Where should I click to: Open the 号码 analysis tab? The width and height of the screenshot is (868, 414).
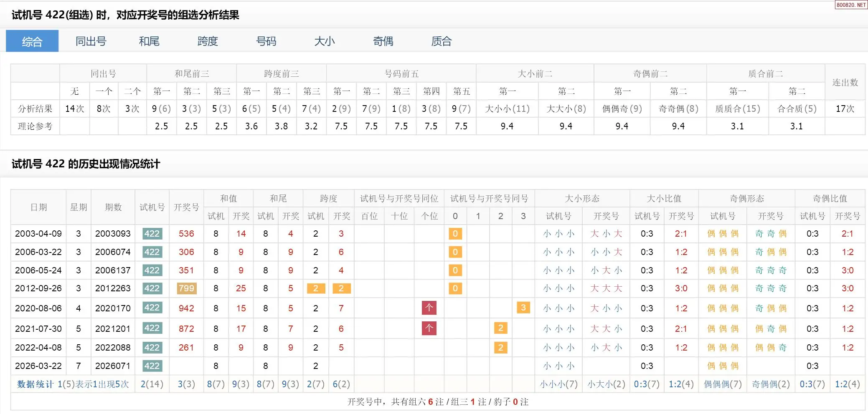pos(266,41)
